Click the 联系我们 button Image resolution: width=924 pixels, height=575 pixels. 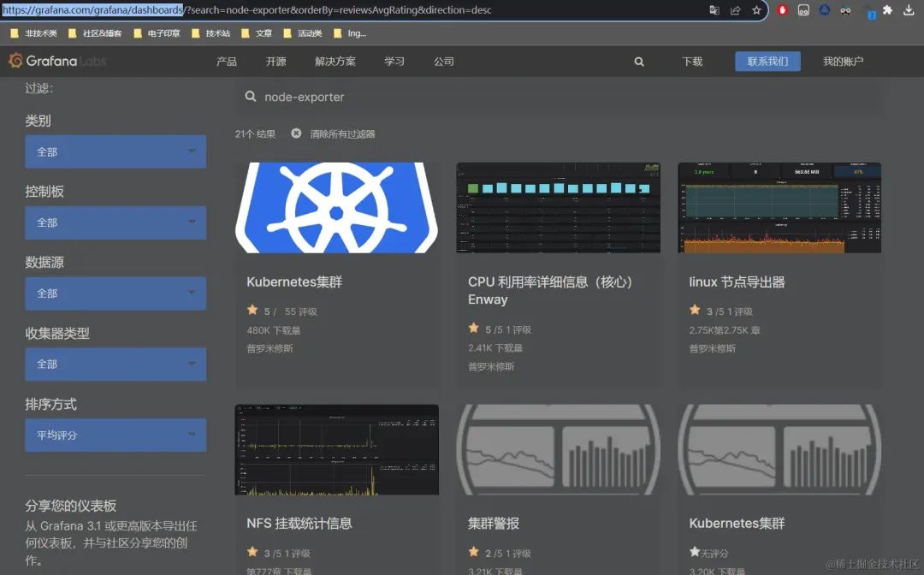pyautogui.click(x=767, y=62)
